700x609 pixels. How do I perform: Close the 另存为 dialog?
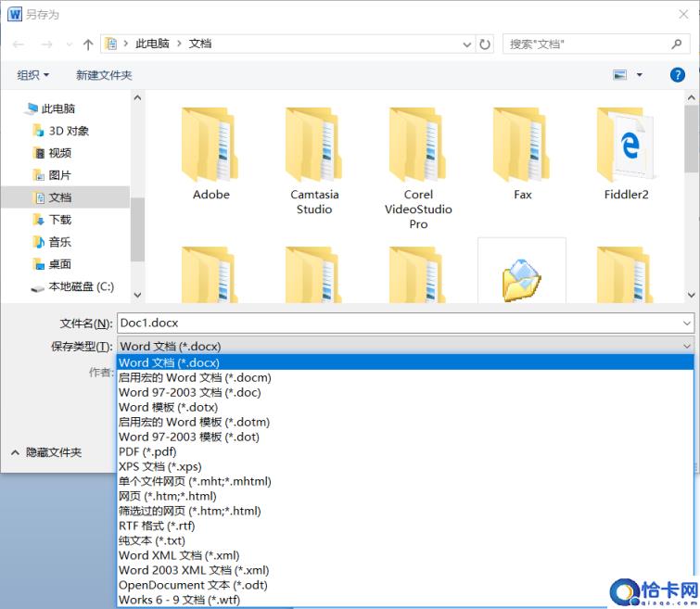click(683, 14)
